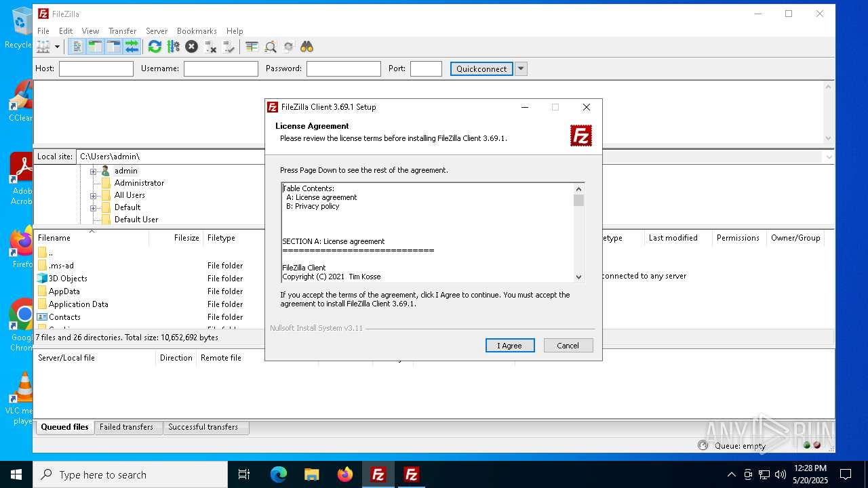
Task: Sort by the Filename column header
Action: pyautogui.click(x=92, y=238)
